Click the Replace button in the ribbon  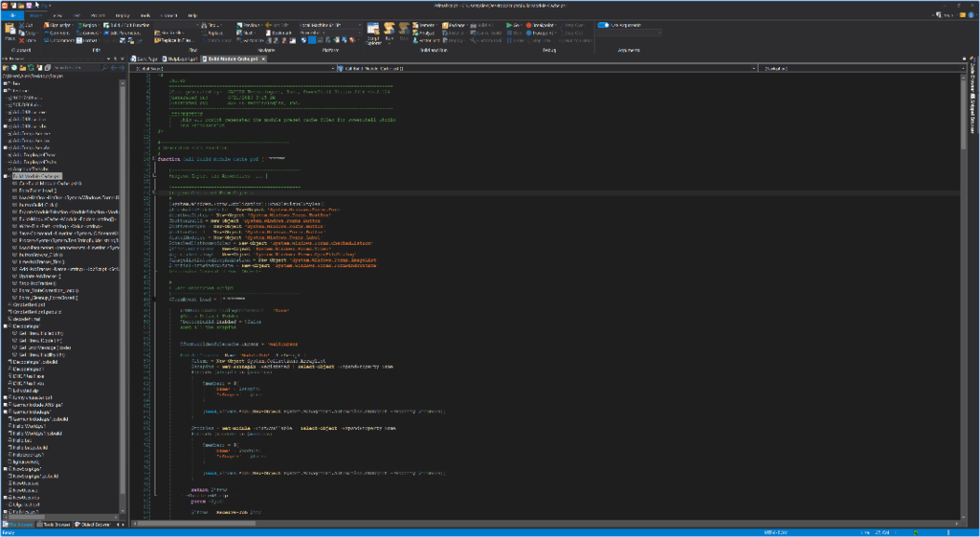click(x=213, y=33)
